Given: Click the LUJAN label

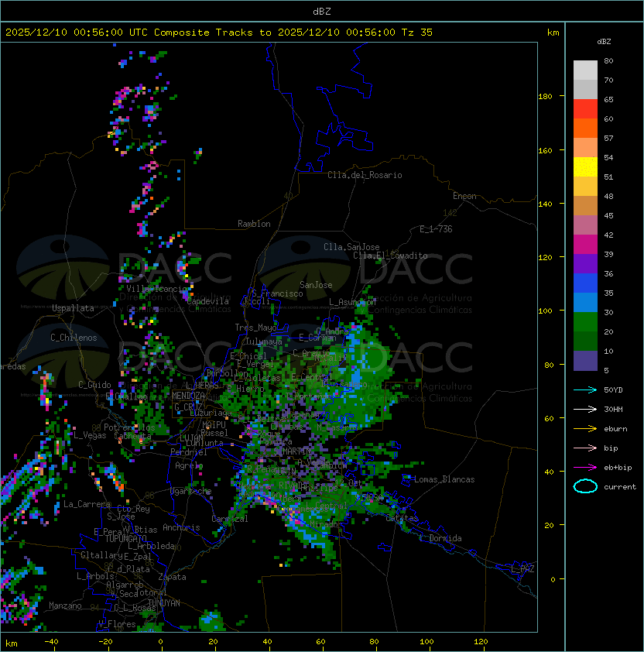Looking at the screenshot, I should click(x=191, y=438).
